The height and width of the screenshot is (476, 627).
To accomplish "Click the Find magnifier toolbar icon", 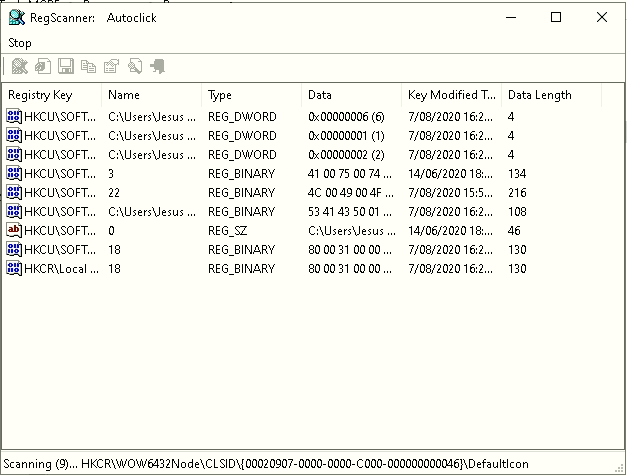I will [135, 66].
